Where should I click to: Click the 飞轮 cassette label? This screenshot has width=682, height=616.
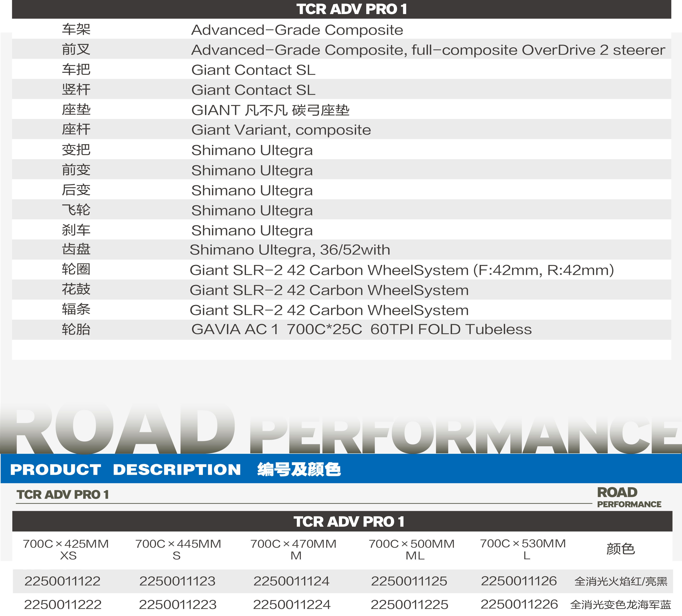pos(76,209)
